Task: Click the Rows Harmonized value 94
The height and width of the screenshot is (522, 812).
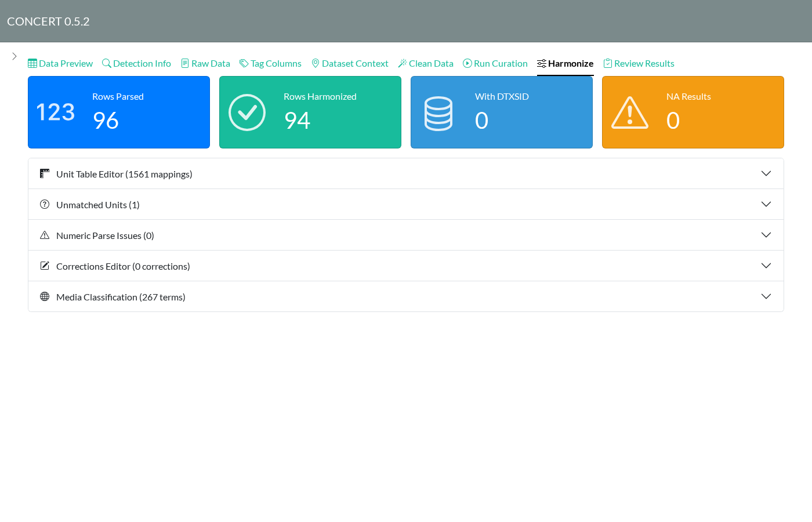Action: coord(298,121)
